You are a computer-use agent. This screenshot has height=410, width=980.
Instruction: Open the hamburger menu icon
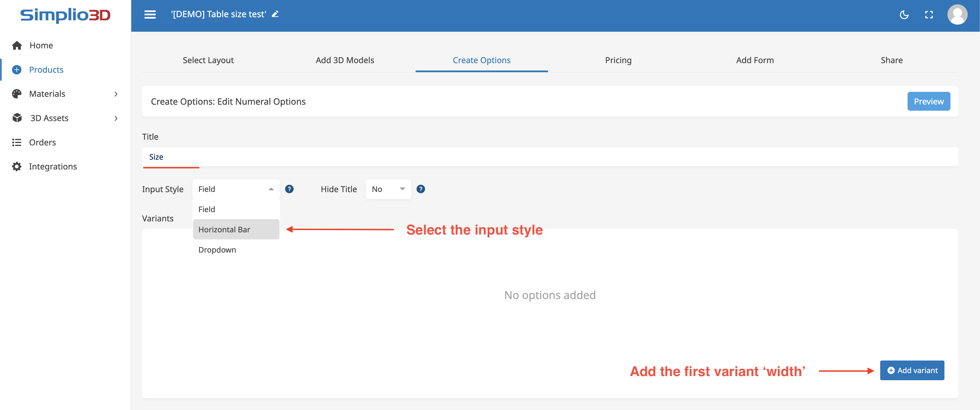tap(150, 14)
